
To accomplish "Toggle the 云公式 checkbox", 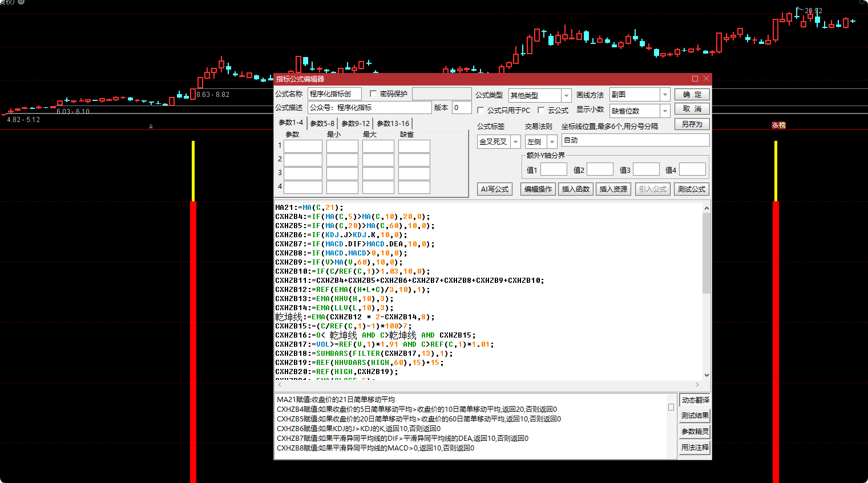I will pyautogui.click(x=541, y=111).
